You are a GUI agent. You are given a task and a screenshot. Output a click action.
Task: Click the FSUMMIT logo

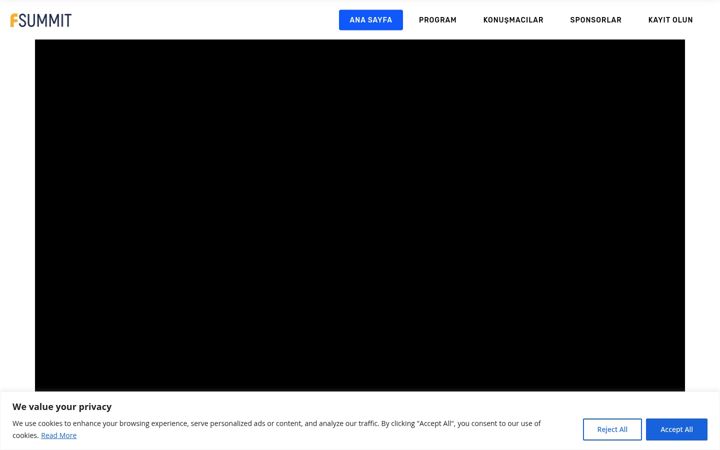click(x=41, y=20)
